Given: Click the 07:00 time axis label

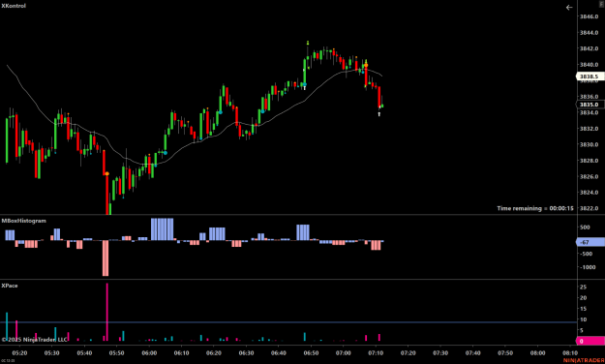Looking at the screenshot, I should (x=344, y=353).
